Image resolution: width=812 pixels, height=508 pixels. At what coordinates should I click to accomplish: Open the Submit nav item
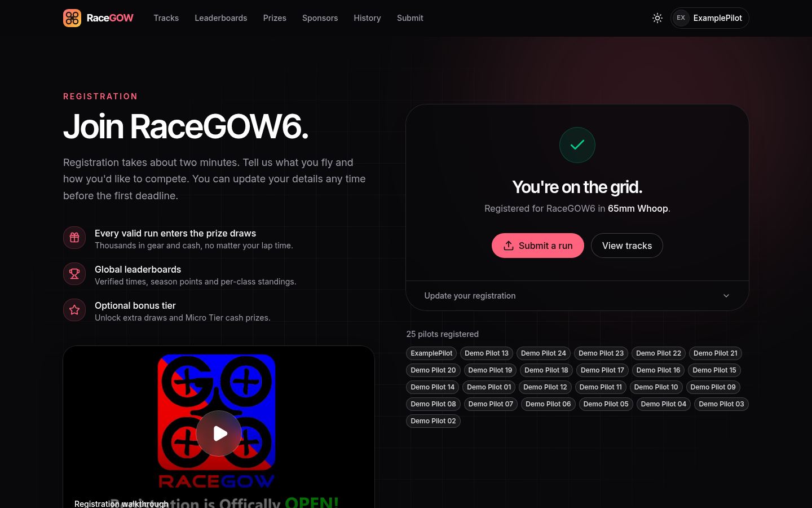pyautogui.click(x=410, y=18)
